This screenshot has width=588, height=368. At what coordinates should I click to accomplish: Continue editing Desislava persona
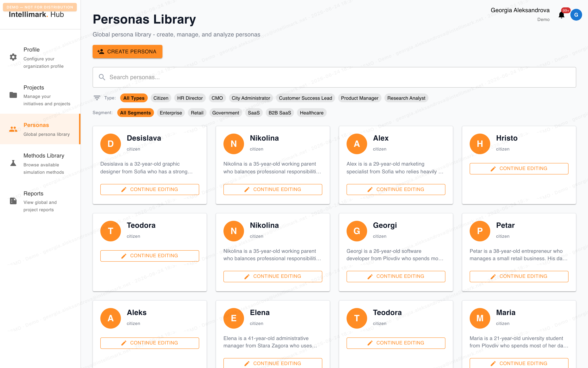pos(150,189)
